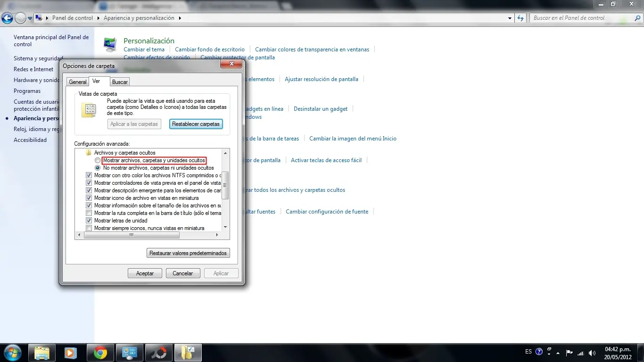
Task: Open 'Desinstalar un gadget' link
Action: pos(321,109)
